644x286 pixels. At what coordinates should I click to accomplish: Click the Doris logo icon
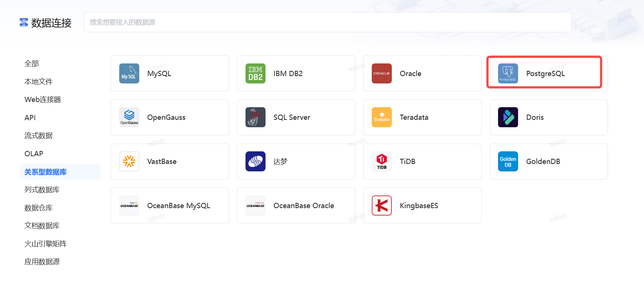(508, 117)
